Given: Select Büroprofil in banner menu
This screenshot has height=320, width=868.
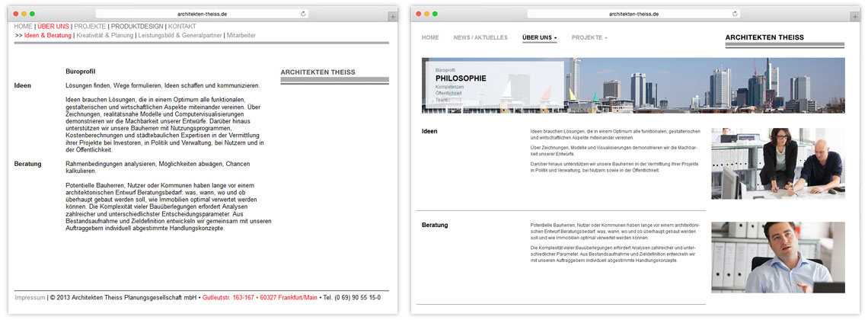Looking at the screenshot, I should [x=445, y=70].
